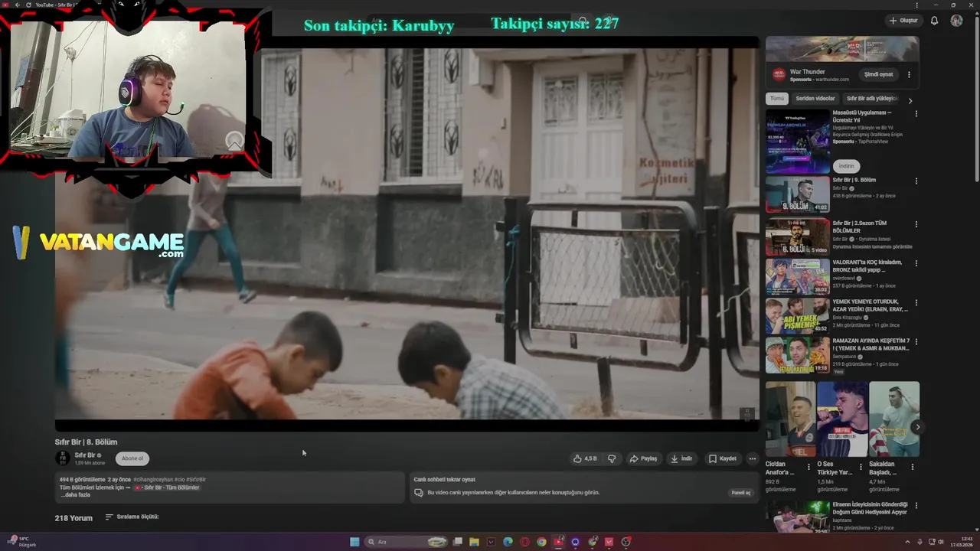The image size is (980, 551).
Task: Show hidden system tray icons
Action: tap(908, 542)
